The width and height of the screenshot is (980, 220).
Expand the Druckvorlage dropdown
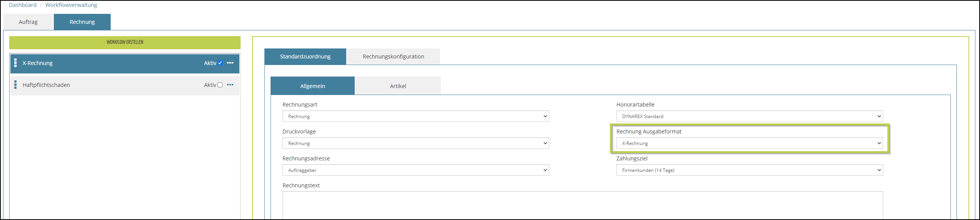click(415, 143)
